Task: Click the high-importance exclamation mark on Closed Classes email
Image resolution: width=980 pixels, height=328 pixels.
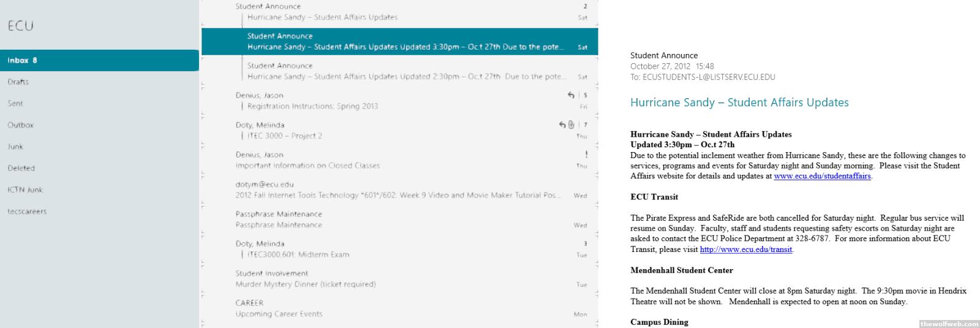Action: [586, 154]
